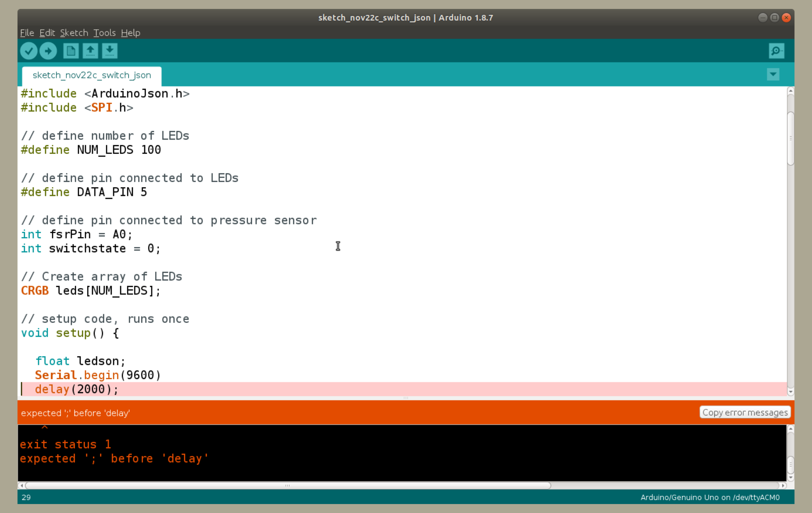Click the Verify sketch checkmark icon
812x513 pixels.
[29, 51]
